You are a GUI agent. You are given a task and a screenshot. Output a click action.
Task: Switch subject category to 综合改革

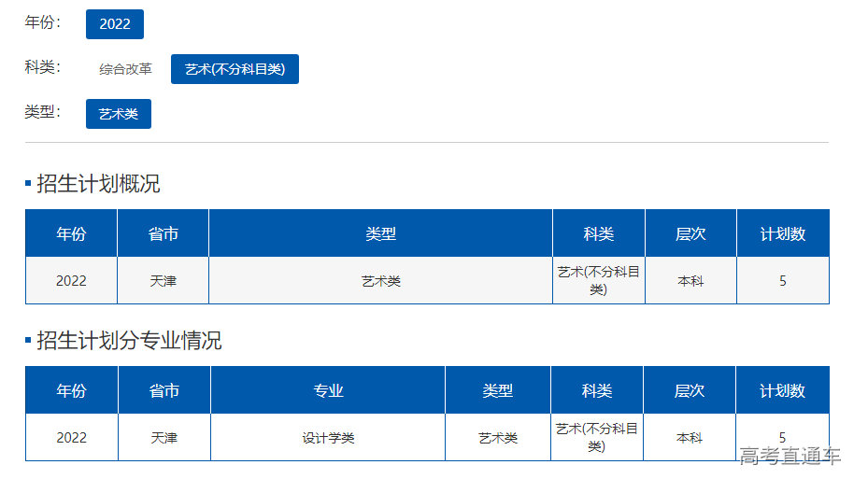click(x=125, y=69)
